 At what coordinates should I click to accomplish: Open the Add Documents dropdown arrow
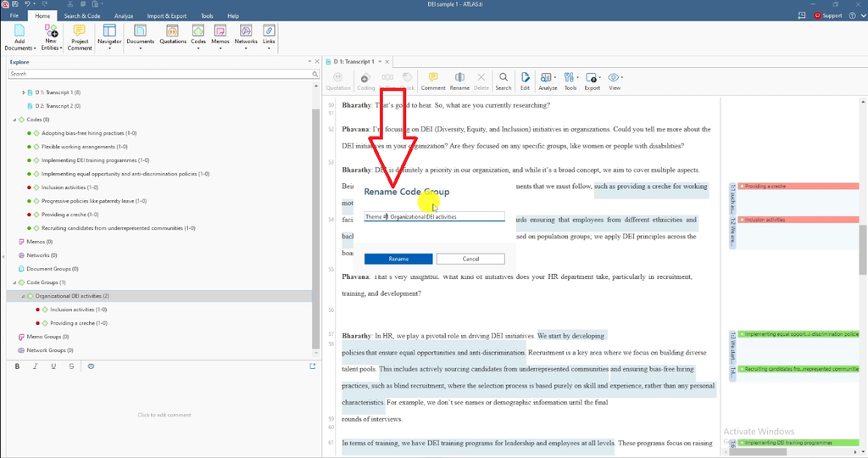(x=34, y=48)
